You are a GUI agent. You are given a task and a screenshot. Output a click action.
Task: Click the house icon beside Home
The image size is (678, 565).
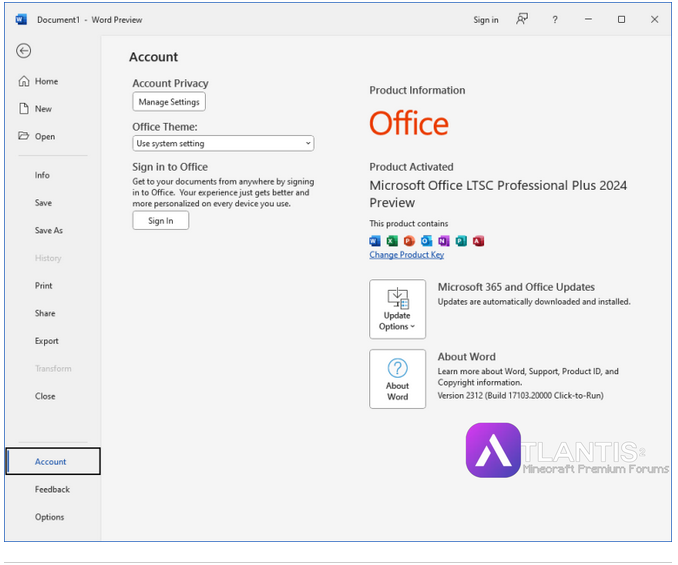[x=24, y=81]
